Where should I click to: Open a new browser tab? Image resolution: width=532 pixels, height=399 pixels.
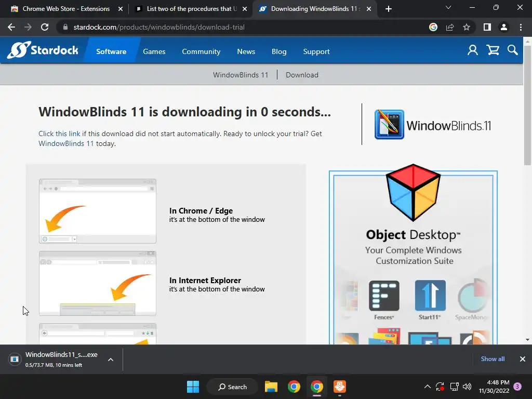(x=389, y=9)
